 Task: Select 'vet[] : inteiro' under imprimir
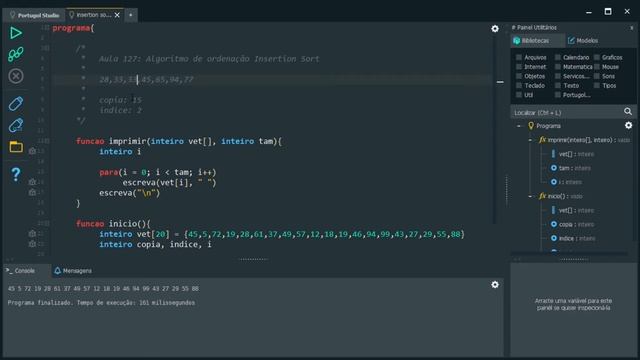click(x=572, y=154)
